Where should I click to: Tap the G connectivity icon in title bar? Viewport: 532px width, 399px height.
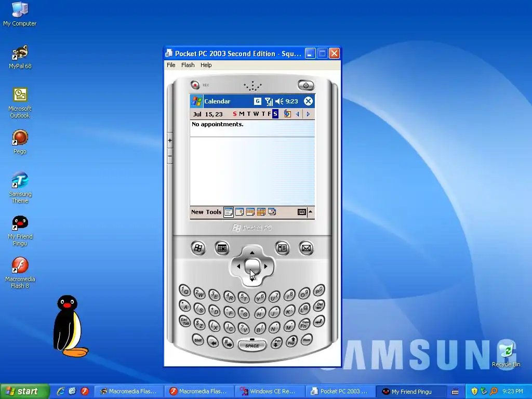click(x=258, y=101)
